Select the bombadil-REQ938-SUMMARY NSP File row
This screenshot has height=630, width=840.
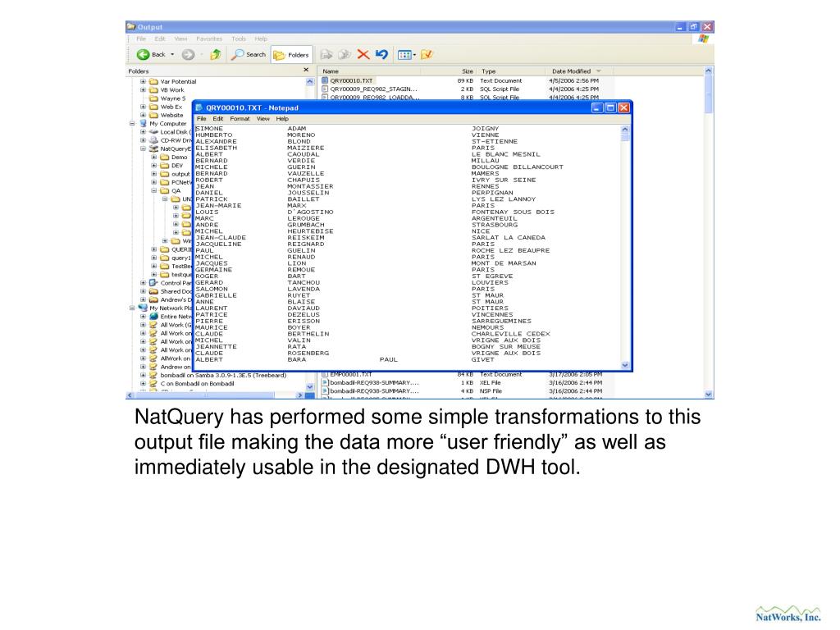click(463, 391)
